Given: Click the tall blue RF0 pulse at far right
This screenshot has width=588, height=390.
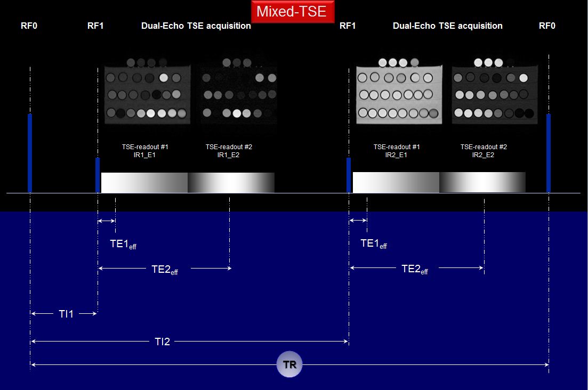Looking at the screenshot, I should [x=548, y=153].
